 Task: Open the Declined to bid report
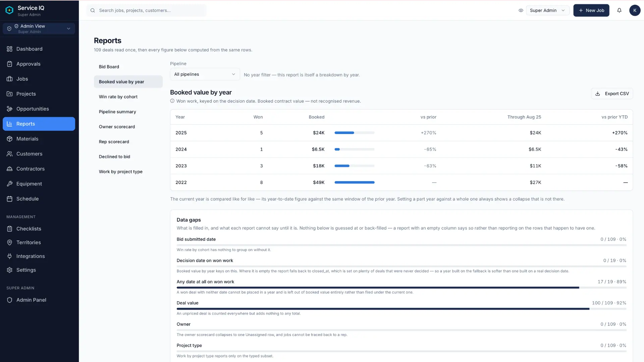point(128,157)
